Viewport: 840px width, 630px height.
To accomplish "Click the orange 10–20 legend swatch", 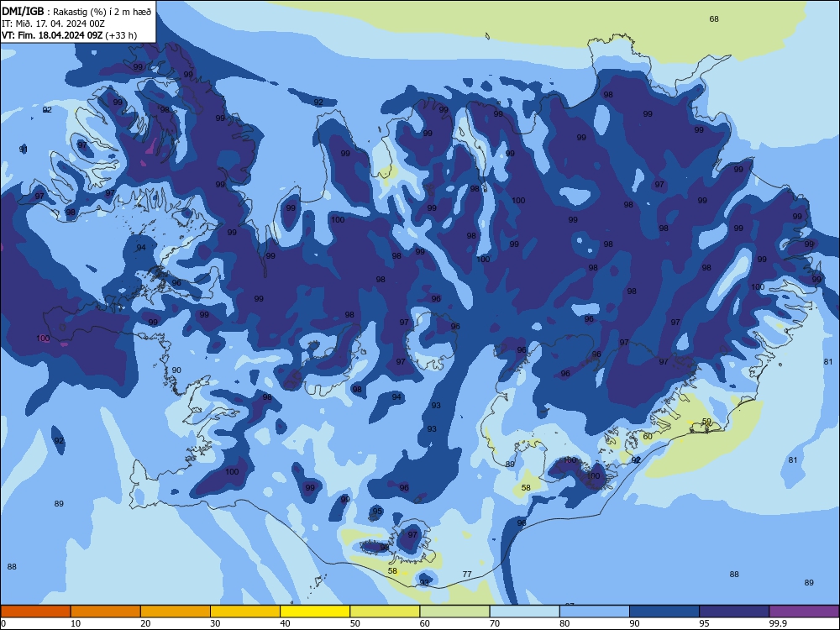I will coord(106,612).
